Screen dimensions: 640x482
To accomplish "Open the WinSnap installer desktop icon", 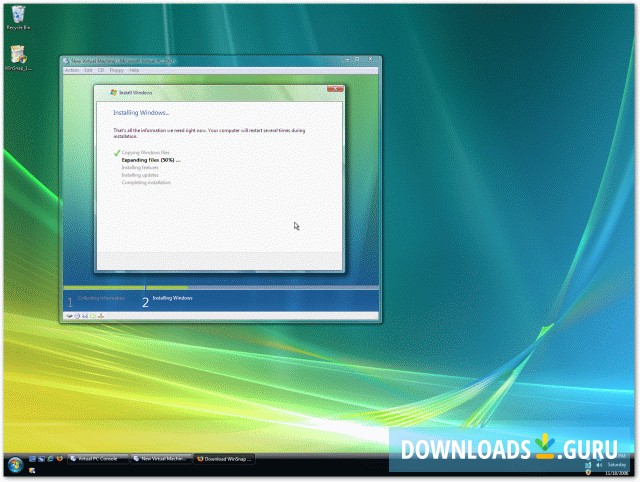I will pyautogui.click(x=18, y=58).
